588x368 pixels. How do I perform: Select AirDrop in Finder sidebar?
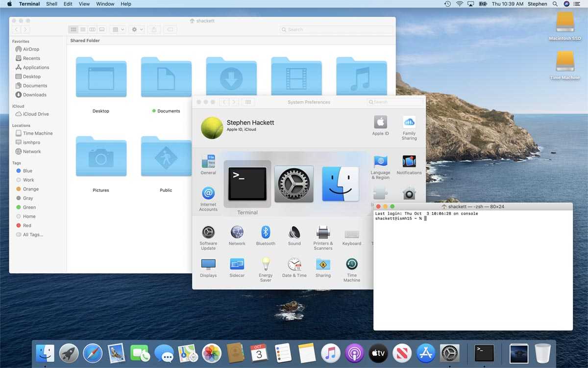pyautogui.click(x=31, y=49)
